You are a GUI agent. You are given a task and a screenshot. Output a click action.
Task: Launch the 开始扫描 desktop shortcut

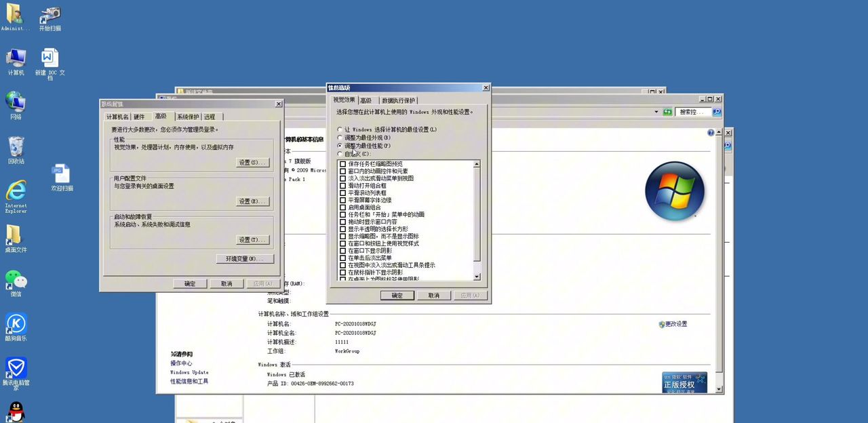[50, 18]
